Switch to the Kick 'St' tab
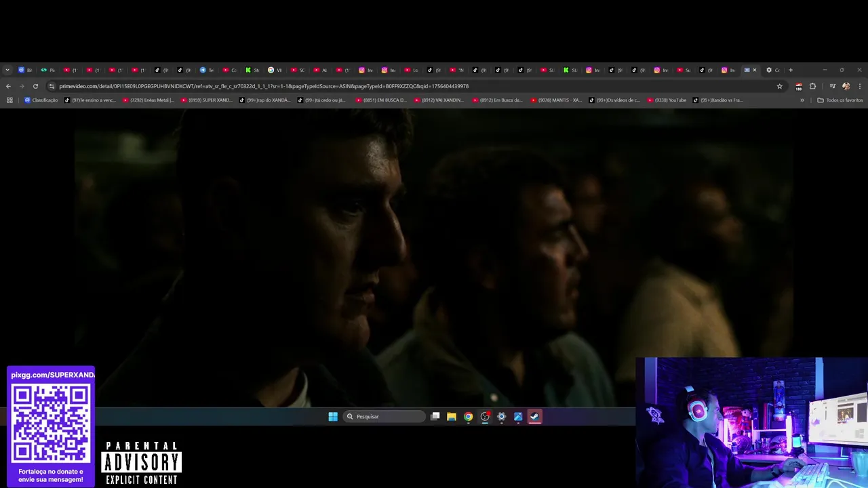 coord(252,70)
